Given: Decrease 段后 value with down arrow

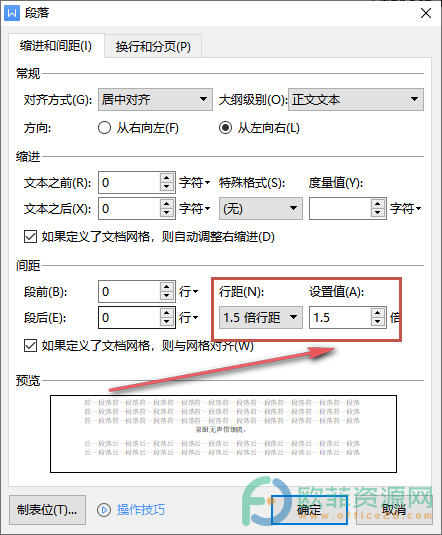Looking at the screenshot, I should pos(167,322).
